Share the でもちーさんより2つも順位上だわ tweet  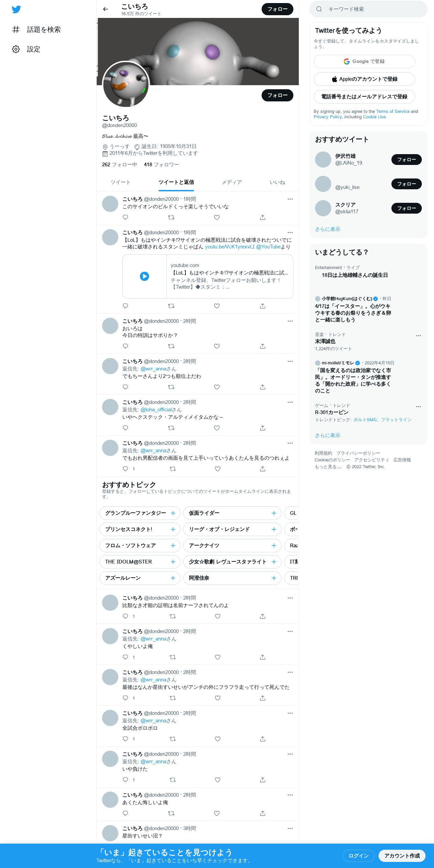pos(263,387)
